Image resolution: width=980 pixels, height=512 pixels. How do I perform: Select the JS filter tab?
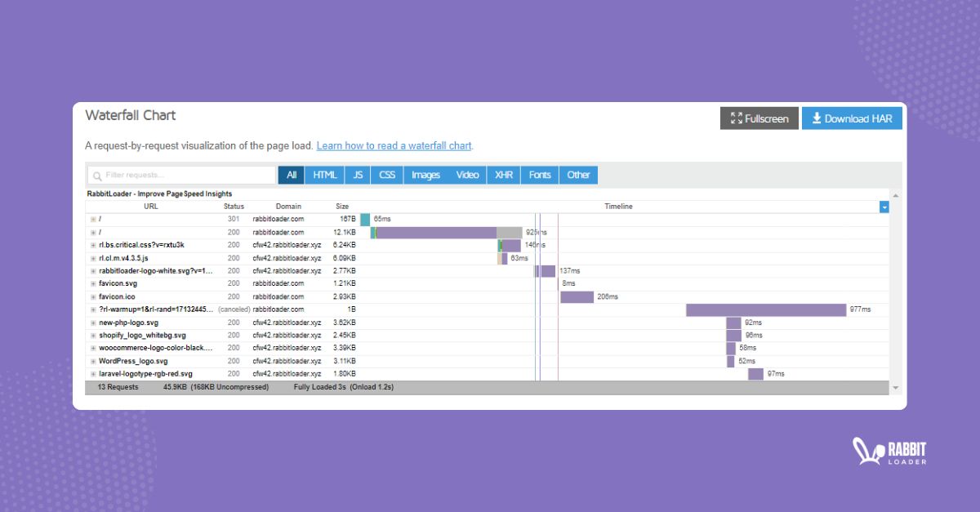click(357, 174)
